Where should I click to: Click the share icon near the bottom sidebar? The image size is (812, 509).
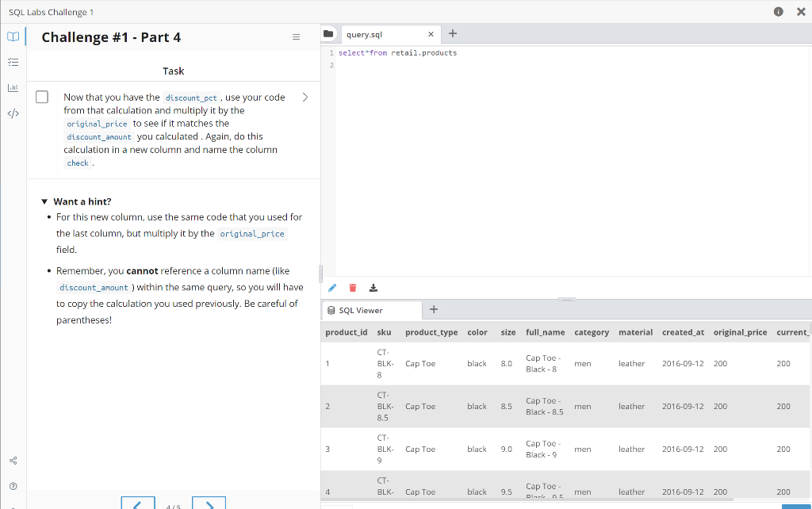point(13,460)
